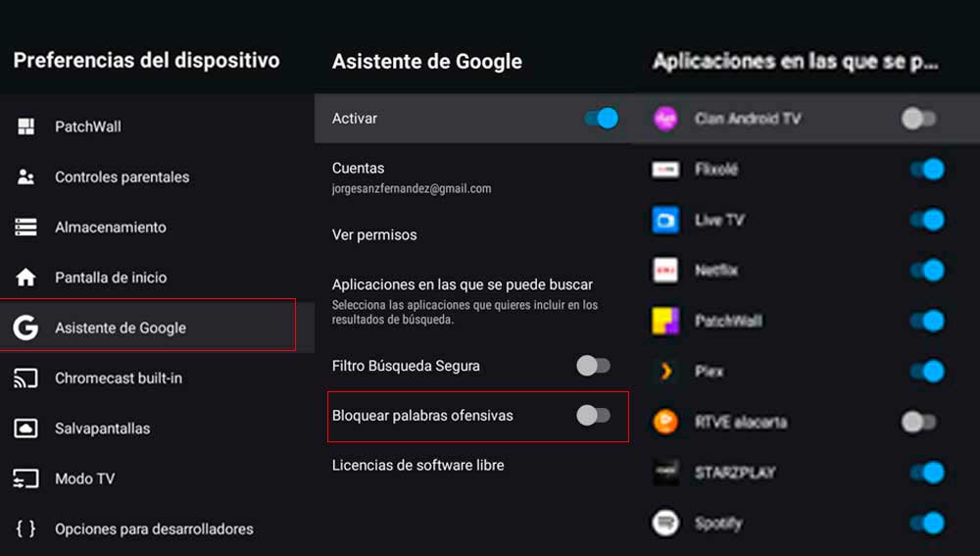Switch off the Netflix search toggle
The height and width of the screenshot is (556, 980).
(x=927, y=271)
